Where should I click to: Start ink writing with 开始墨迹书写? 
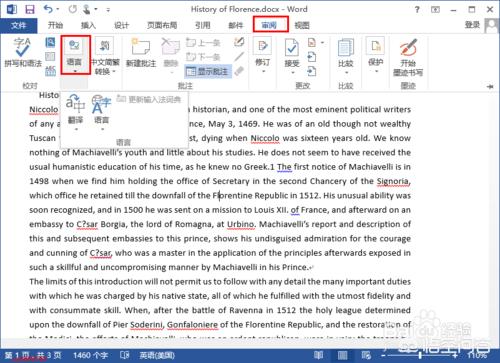[x=408, y=57]
